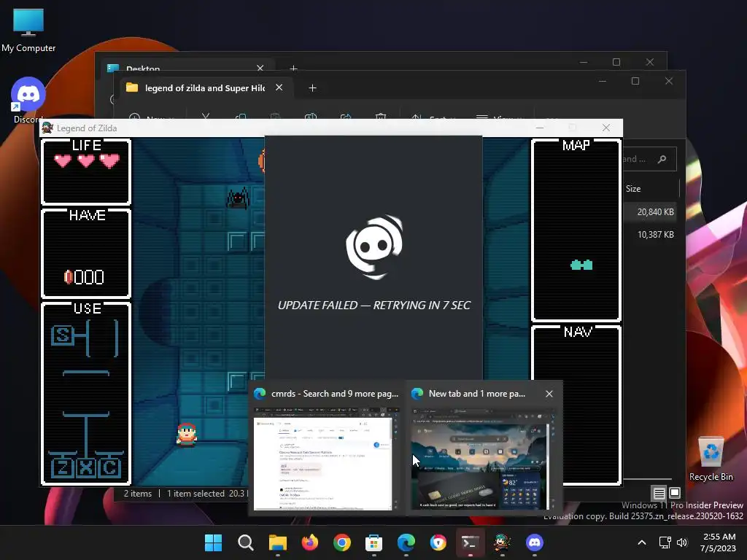Image resolution: width=747 pixels, height=560 pixels.
Task: Close the 'legend of zilda' Explorer tab
Action: point(279,87)
